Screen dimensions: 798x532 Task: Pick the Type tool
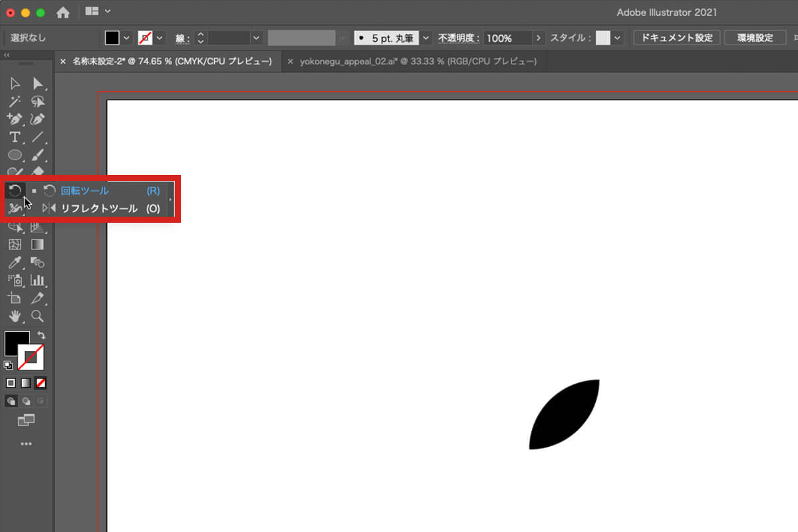15,138
